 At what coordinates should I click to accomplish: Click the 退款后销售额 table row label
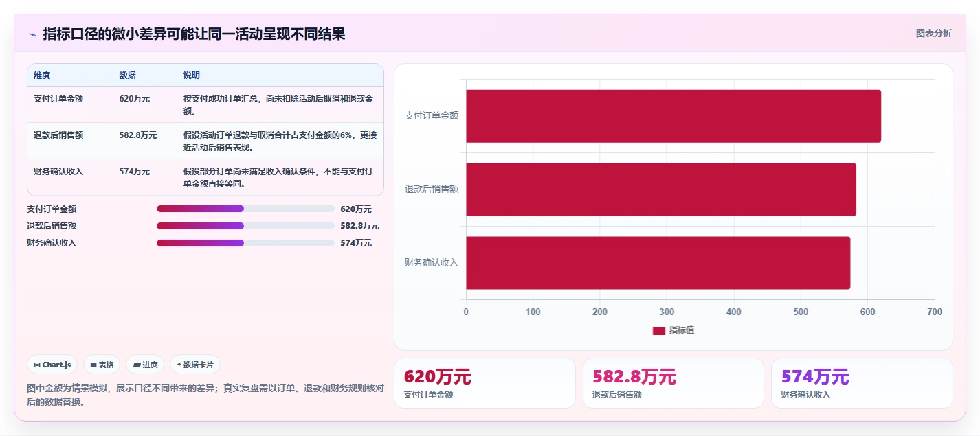[58, 135]
